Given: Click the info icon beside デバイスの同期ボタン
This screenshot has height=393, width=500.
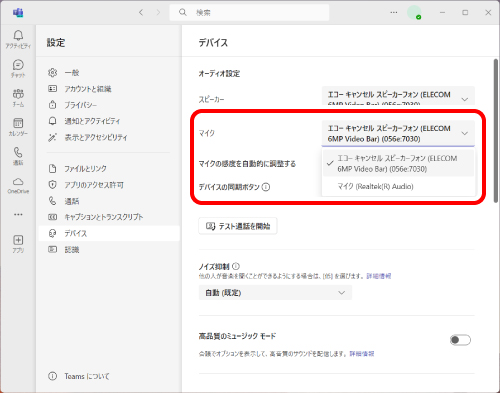Looking at the screenshot, I should pos(266,187).
